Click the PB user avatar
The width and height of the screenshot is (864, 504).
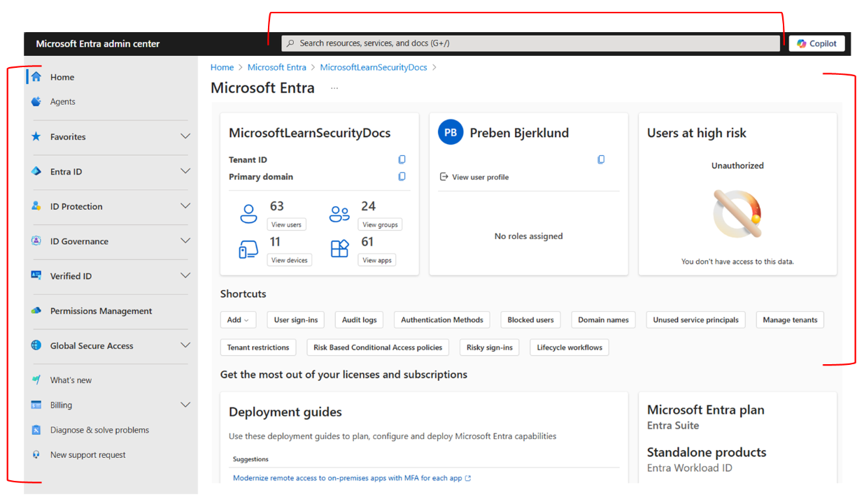(x=451, y=133)
